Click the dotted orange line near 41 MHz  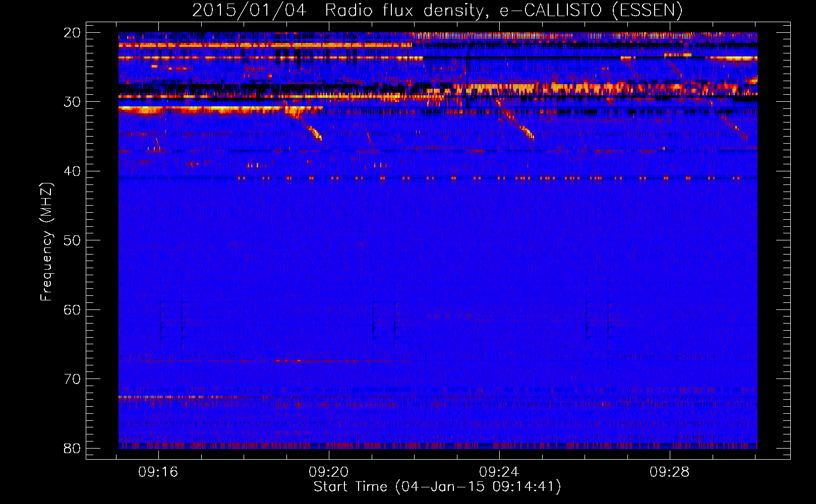click(x=454, y=178)
